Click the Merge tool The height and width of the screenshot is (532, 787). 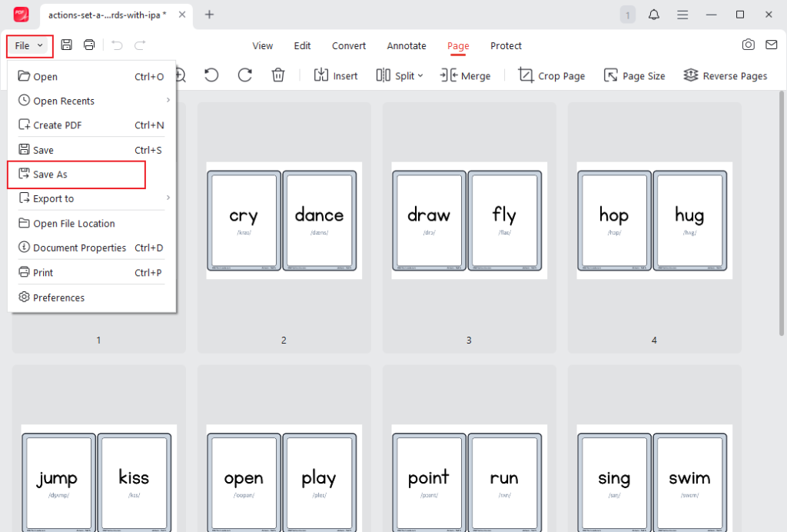(465, 75)
